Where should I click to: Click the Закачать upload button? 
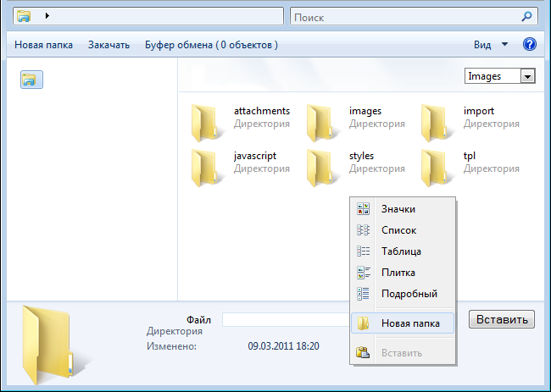click(x=109, y=45)
